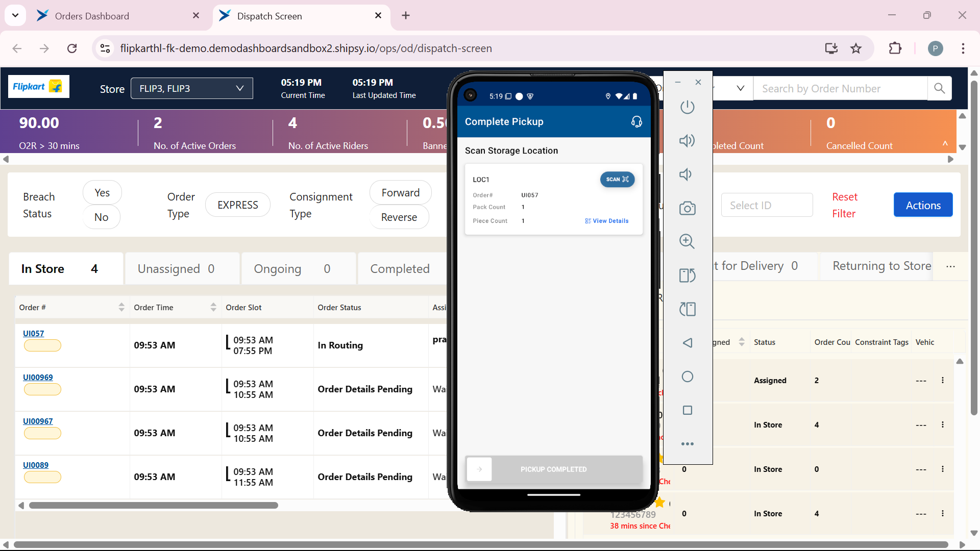Open Chrome three-dot menu

963,48
